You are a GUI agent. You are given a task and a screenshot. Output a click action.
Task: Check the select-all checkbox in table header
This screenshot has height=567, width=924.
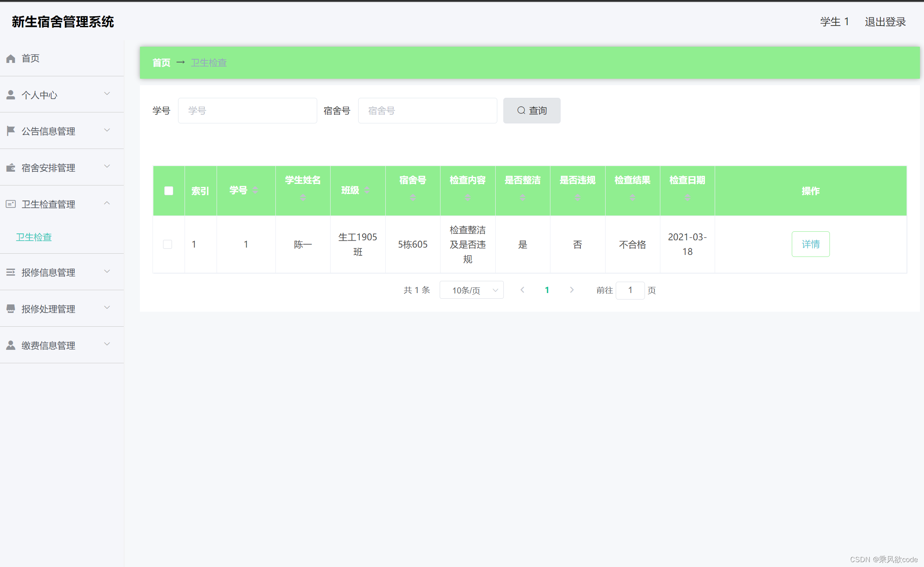pyautogui.click(x=168, y=191)
